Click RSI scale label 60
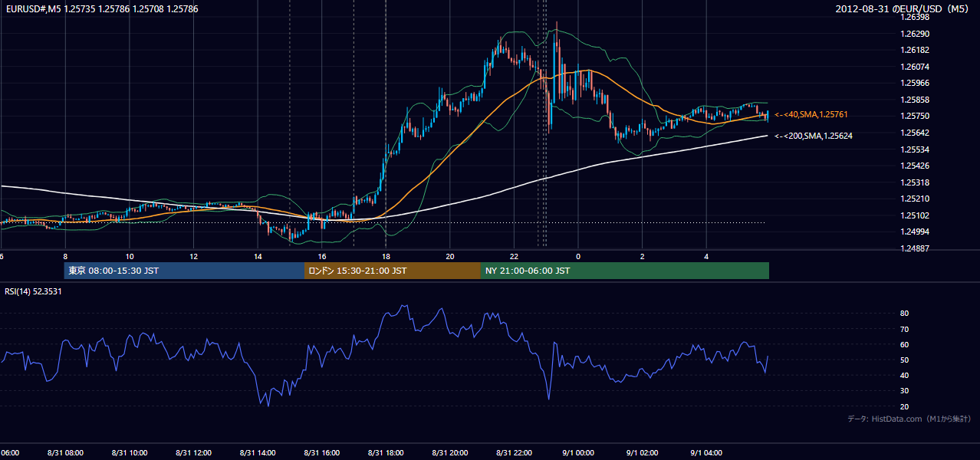 904,344
